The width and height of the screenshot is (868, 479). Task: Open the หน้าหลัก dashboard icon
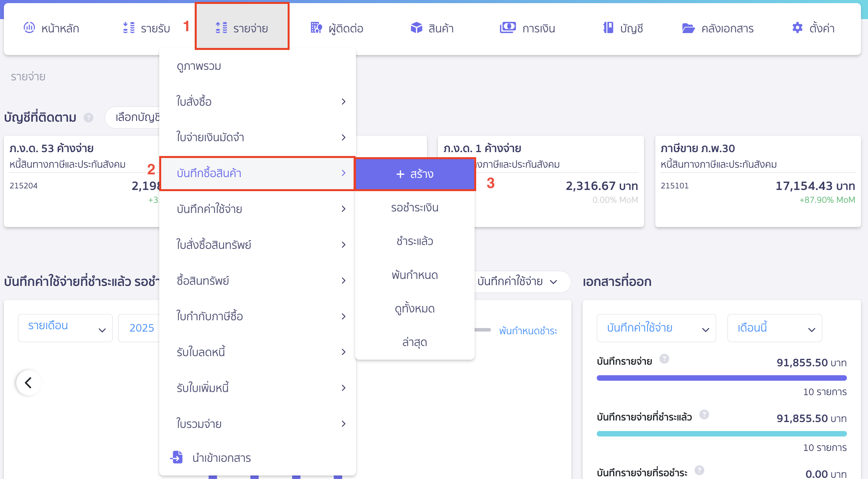(x=29, y=27)
